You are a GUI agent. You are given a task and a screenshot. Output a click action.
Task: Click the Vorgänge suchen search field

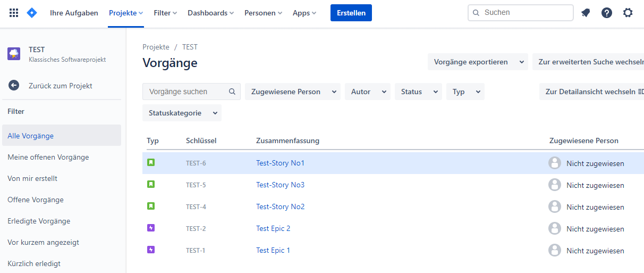tap(186, 92)
